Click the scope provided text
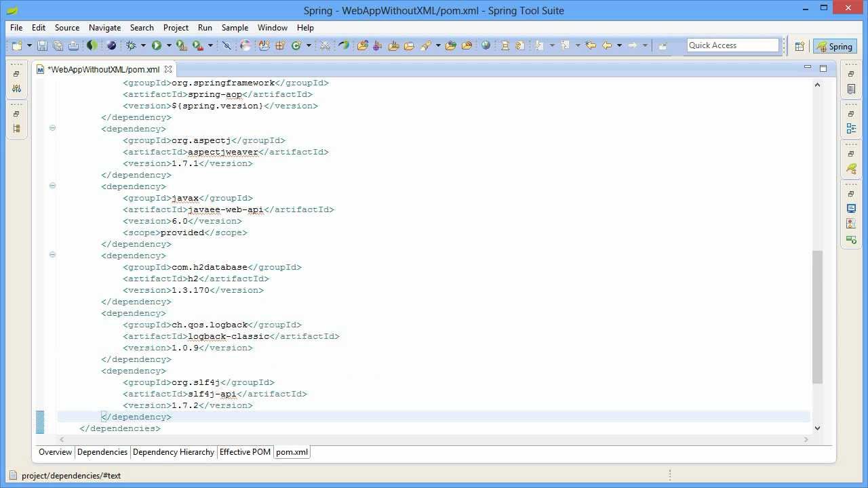Viewport: 868px width, 488px height. point(182,232)
